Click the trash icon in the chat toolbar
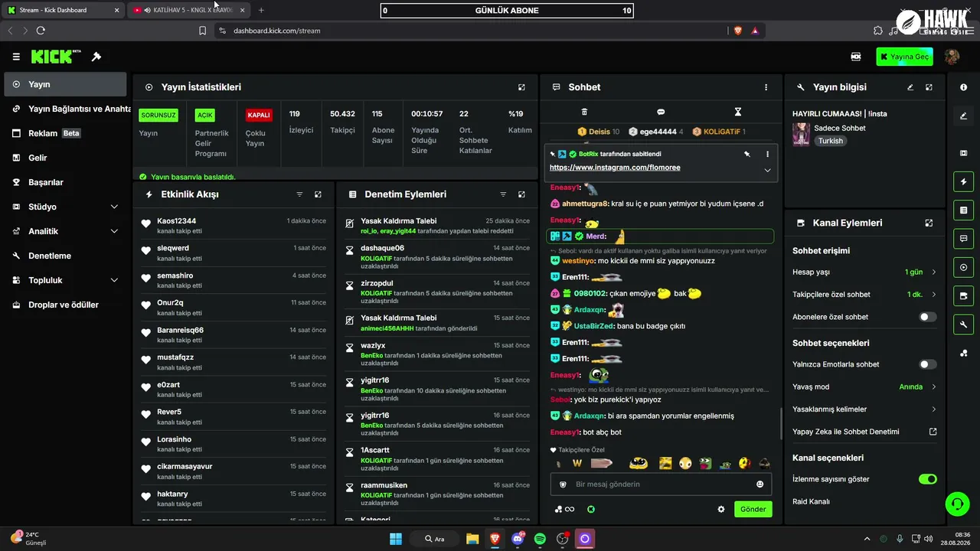Screen dimensions: 980x551 click(584, 112)
